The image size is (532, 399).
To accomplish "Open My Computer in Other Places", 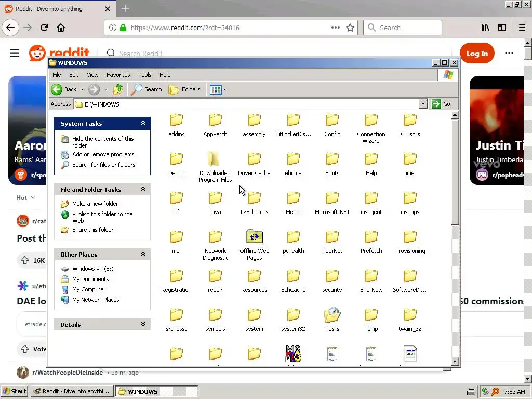I will [88, 289].
